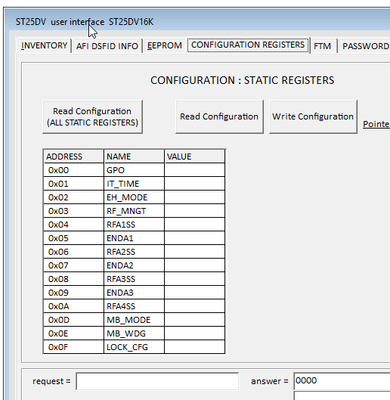
Task: Click Read Configuration (ALL STATIC REGISTERS) button
Action: pyautogui.click(x=92, y=117)
